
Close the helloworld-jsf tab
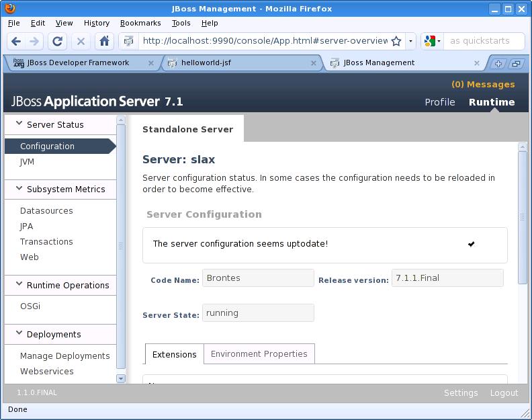314,63
